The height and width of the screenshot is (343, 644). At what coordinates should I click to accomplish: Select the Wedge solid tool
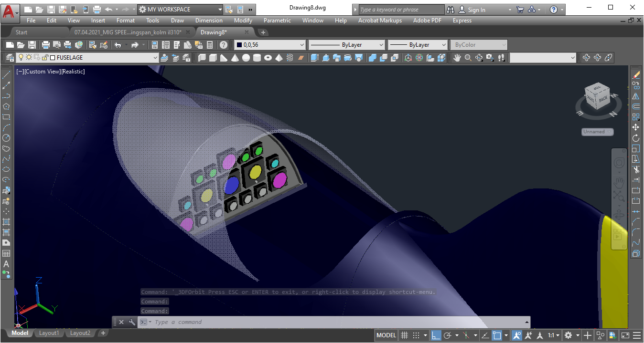coord(224,58)
